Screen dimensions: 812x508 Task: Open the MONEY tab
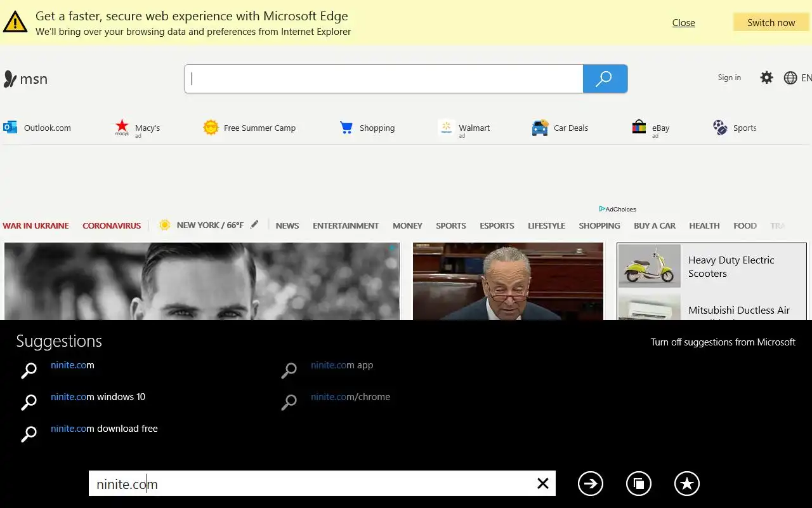coord(407,225)
